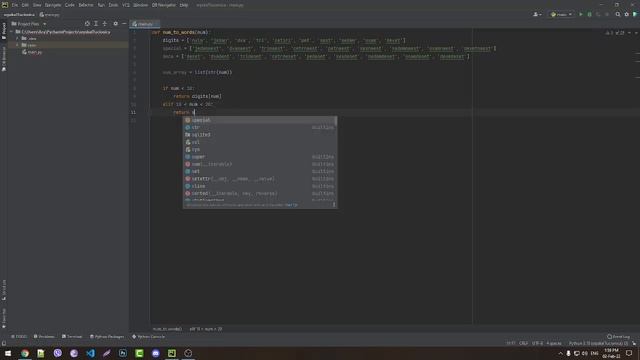This screenshot has height=360, width=640.
Task: Select main.py in the project tree
Action: [32, 52]
